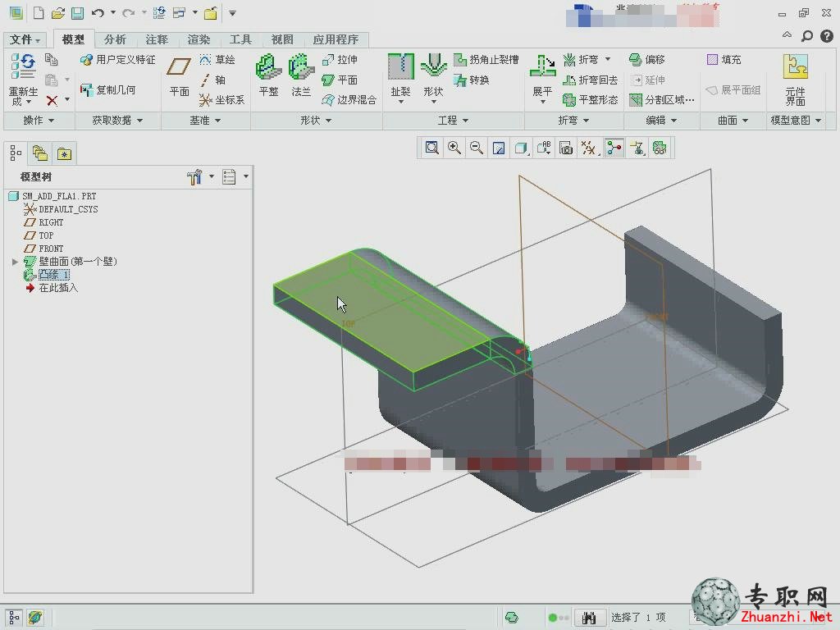Expand the Surfaces (曲面) group dropdown

tap(733, 121)
